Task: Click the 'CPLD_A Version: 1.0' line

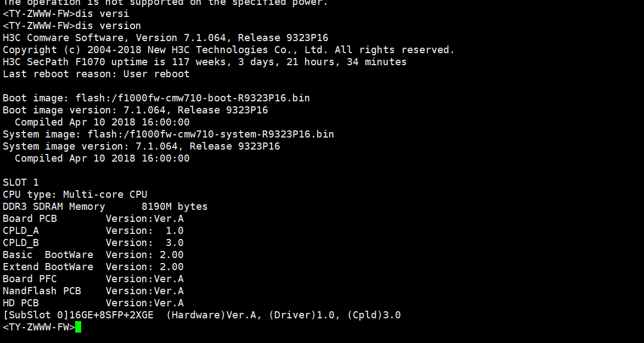Action: pyautogui.click(x=93, y=231)
